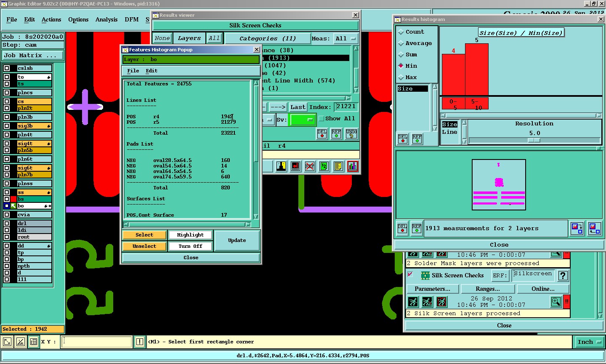Open the Edit menu in main editor
606x364 pixels.
point(29,20)
